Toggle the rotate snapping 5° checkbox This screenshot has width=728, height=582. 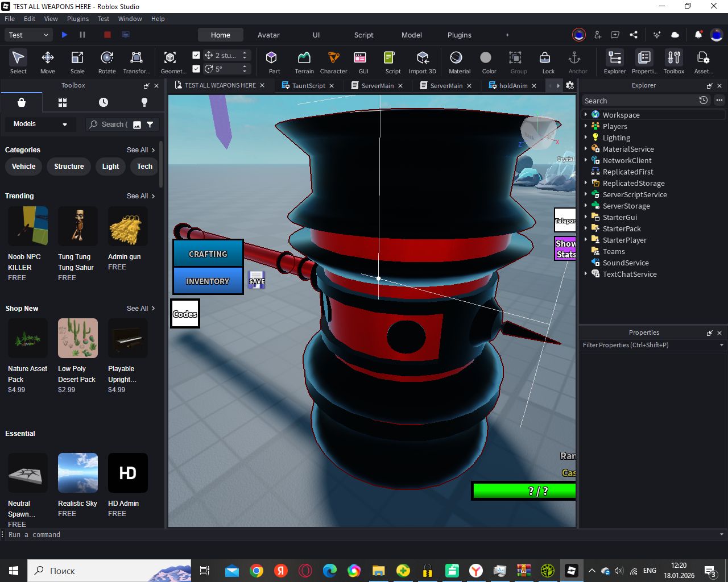196,69
